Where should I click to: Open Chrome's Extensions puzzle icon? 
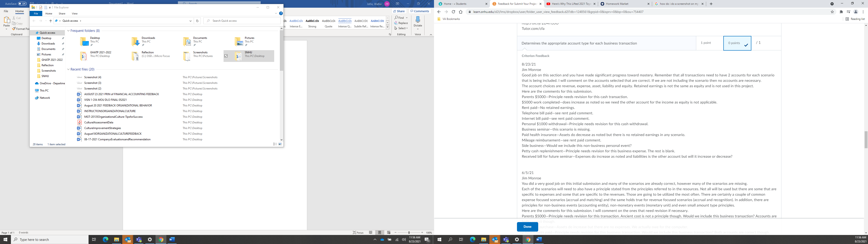tap(841, 12)
